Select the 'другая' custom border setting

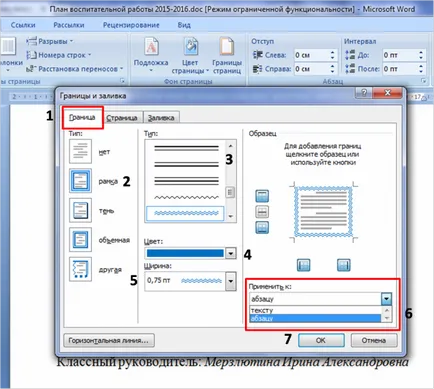point(80,269)
